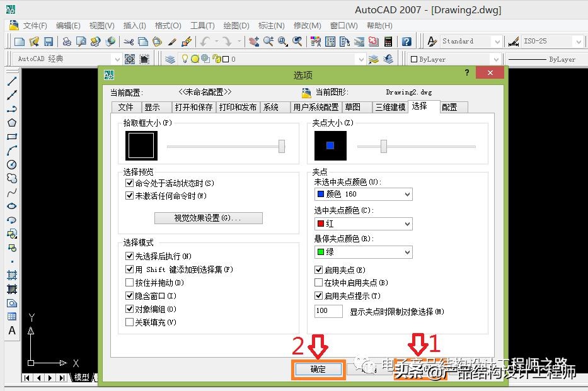Uncheck 先选择后执行 option
Image resolution: width=588 pixels, height=391 pixels.
click(129, 256)
